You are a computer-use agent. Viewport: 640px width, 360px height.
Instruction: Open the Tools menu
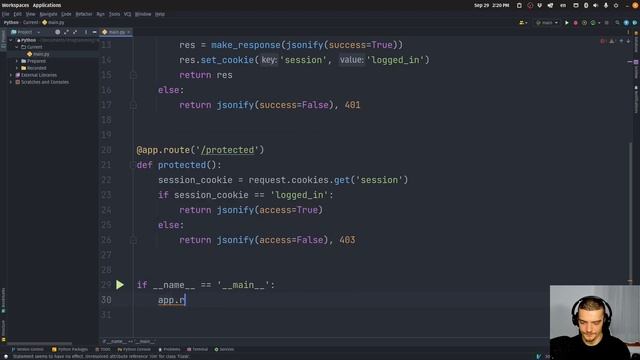114,14
